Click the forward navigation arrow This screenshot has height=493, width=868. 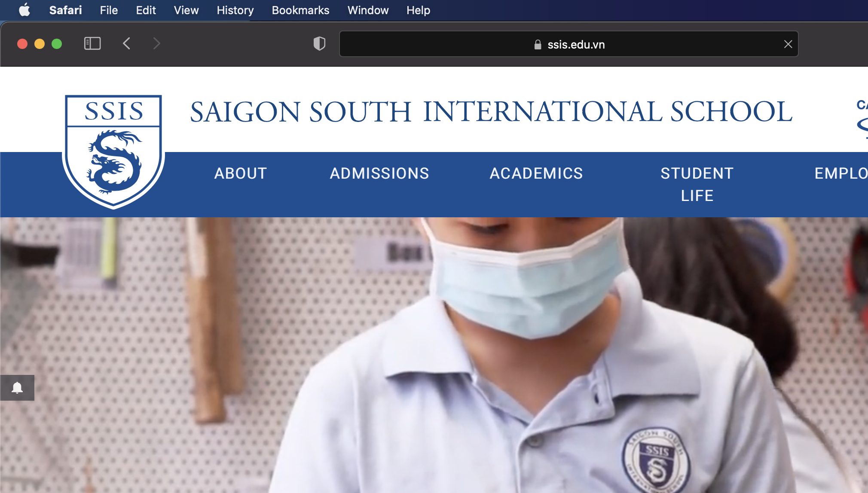pos(156,43)
